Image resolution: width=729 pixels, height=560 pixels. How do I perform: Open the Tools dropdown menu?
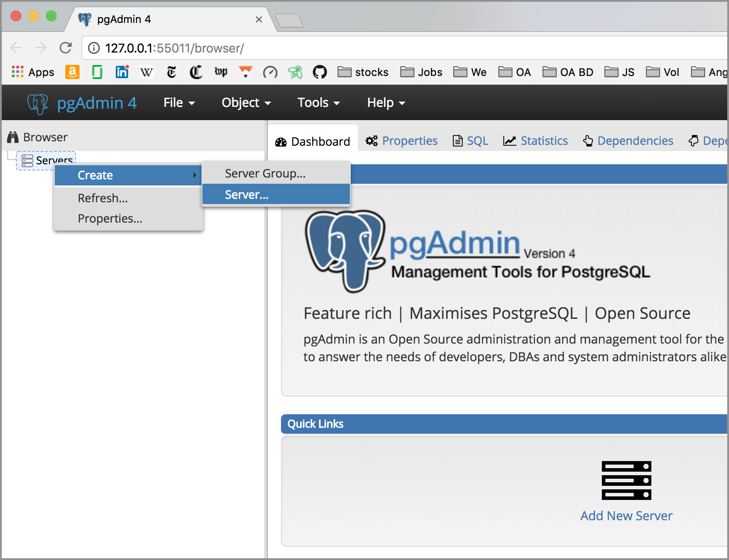pos(319,102)
